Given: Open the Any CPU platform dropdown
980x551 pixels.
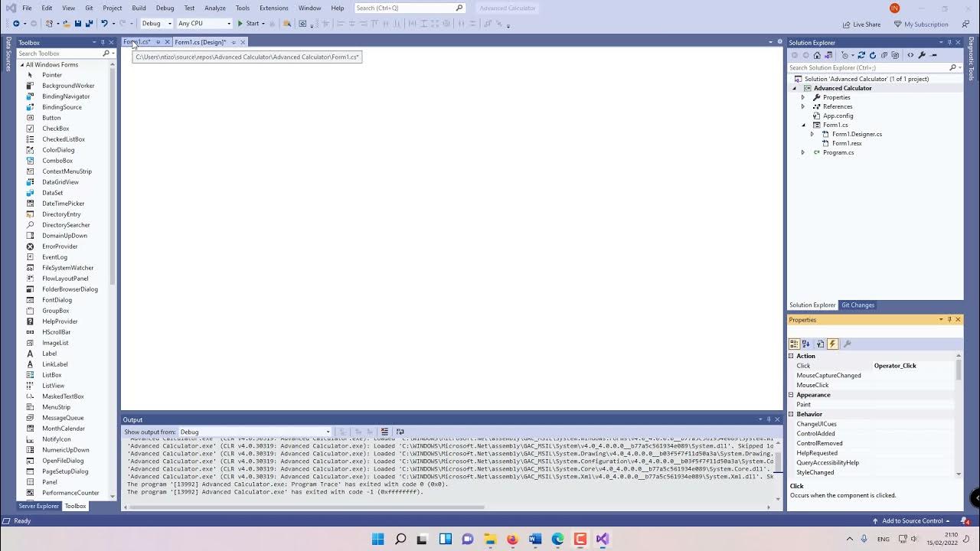Looking at the screenshot, I should pos(204,24).
